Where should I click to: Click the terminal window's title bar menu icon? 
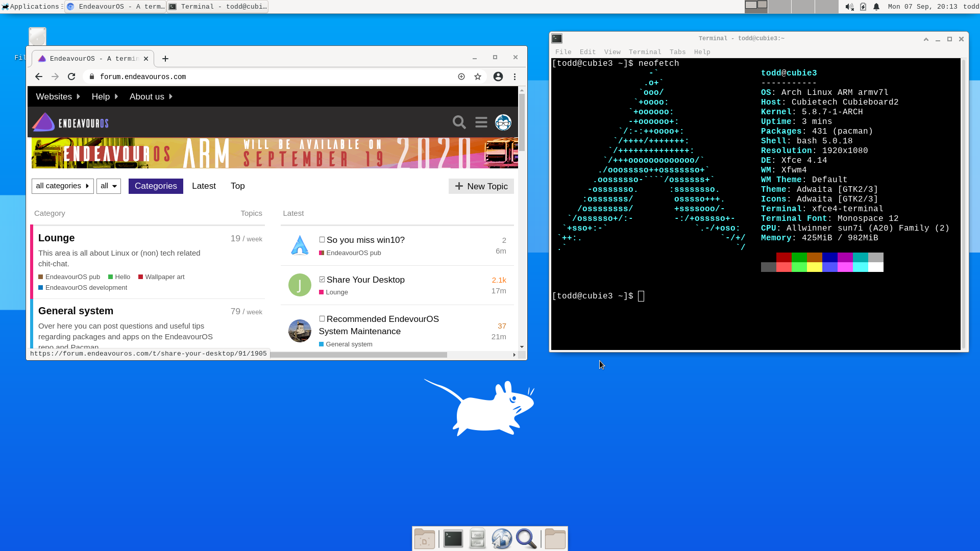557,38
